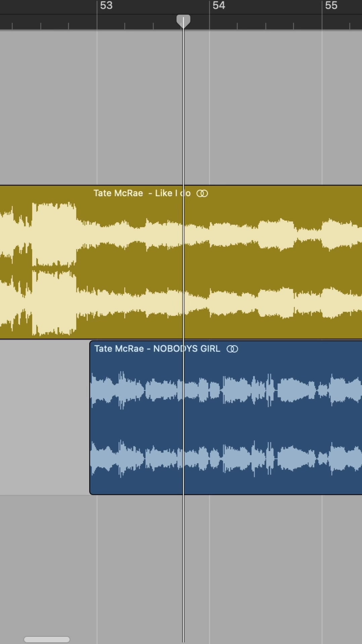The height and width of the screenshot is (644, 362).
Task: Click the 'Tate McRae - NOBODYS GIRL' label
Action: (x=157, y=349)
